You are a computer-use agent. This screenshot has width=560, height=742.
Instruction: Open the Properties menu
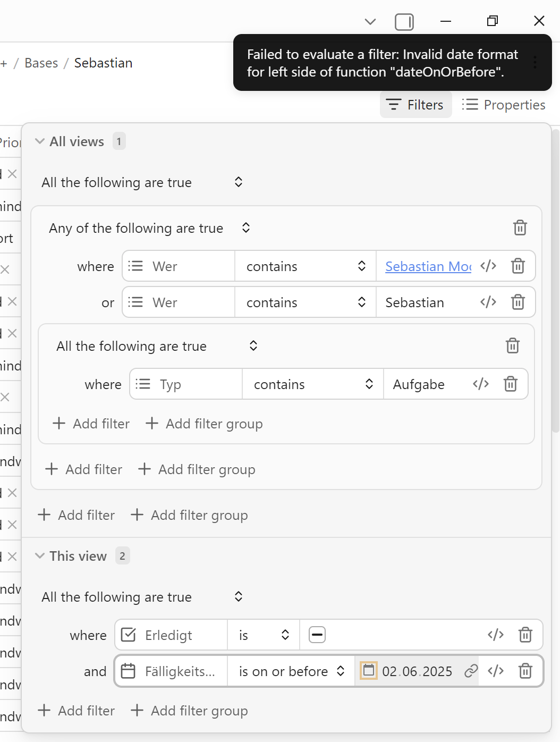pos(504,105)
